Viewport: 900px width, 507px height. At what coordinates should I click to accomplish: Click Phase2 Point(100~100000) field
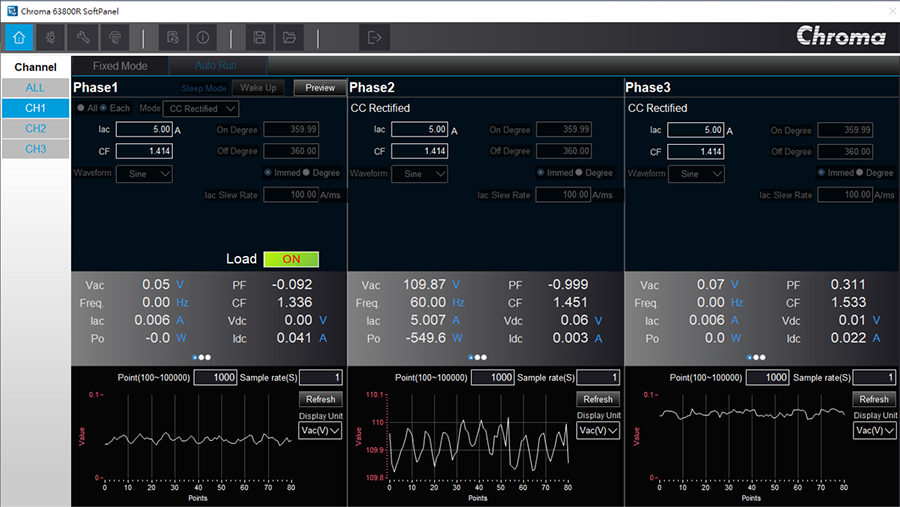[492, 377]
